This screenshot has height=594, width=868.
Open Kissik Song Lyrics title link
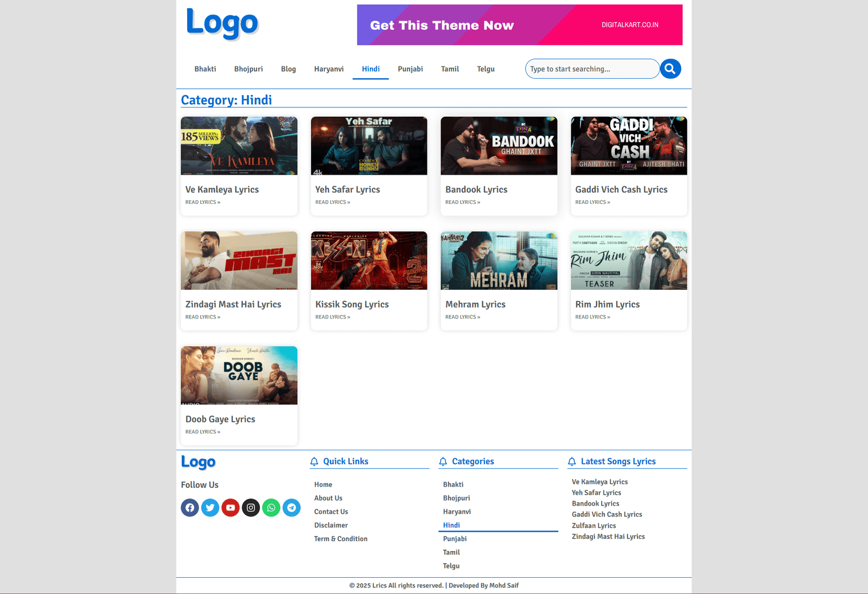tap(352, 304)
